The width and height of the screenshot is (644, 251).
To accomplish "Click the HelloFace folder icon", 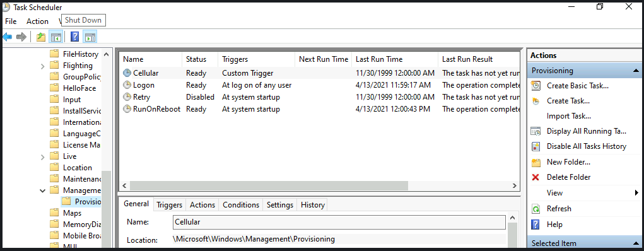I will pyautogui.click(x=54, y=88).
